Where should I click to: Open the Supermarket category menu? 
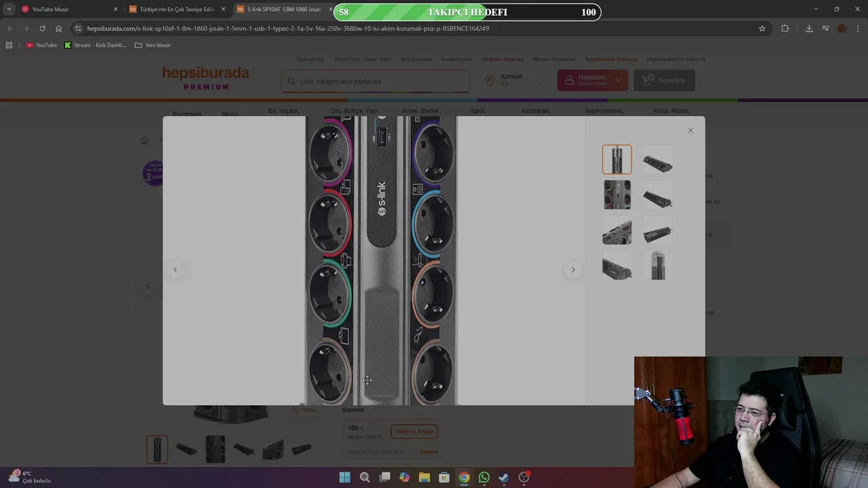tap(604, 111)
